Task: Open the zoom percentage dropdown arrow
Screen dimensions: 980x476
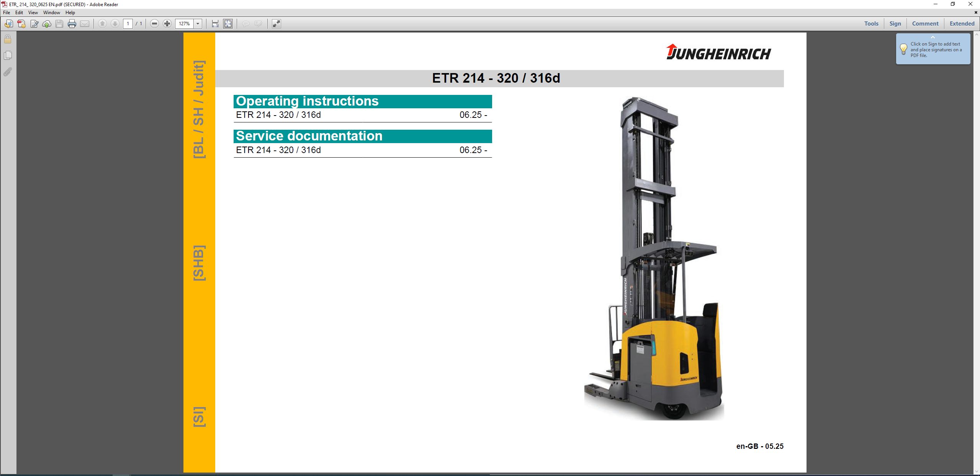Action: (198, 24)
